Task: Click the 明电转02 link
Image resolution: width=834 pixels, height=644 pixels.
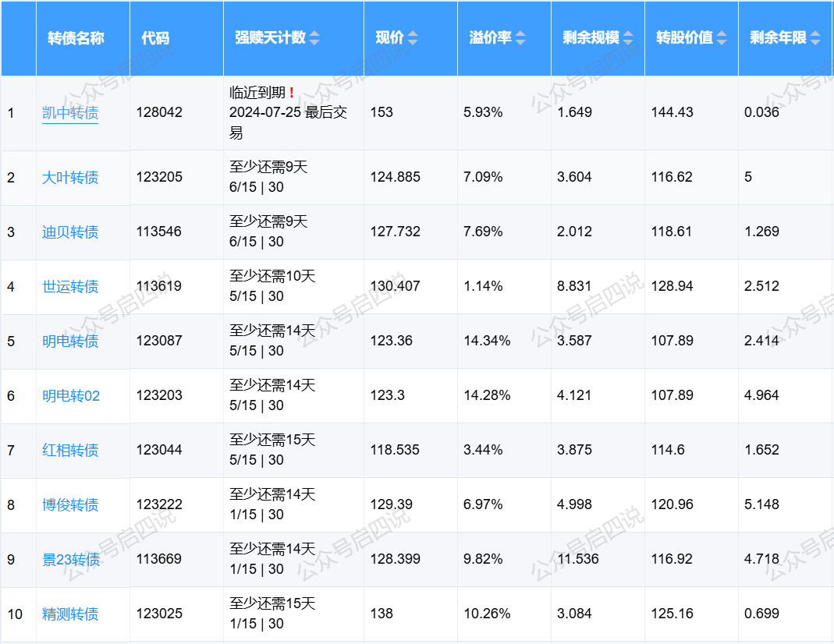Action: 71,396
